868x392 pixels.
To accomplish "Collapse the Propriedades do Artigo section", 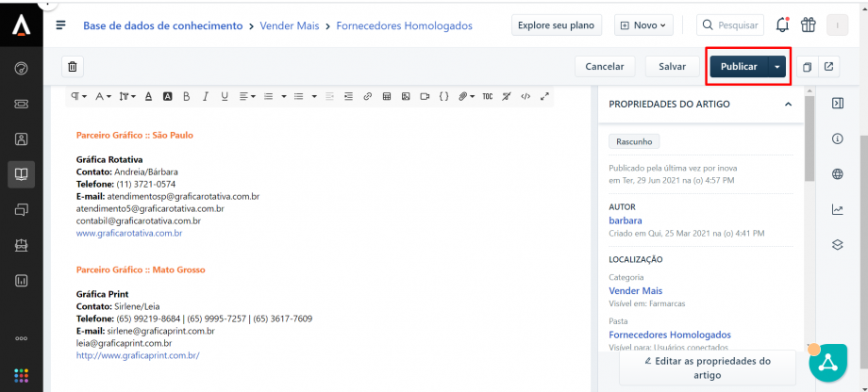I will point(788,104).
